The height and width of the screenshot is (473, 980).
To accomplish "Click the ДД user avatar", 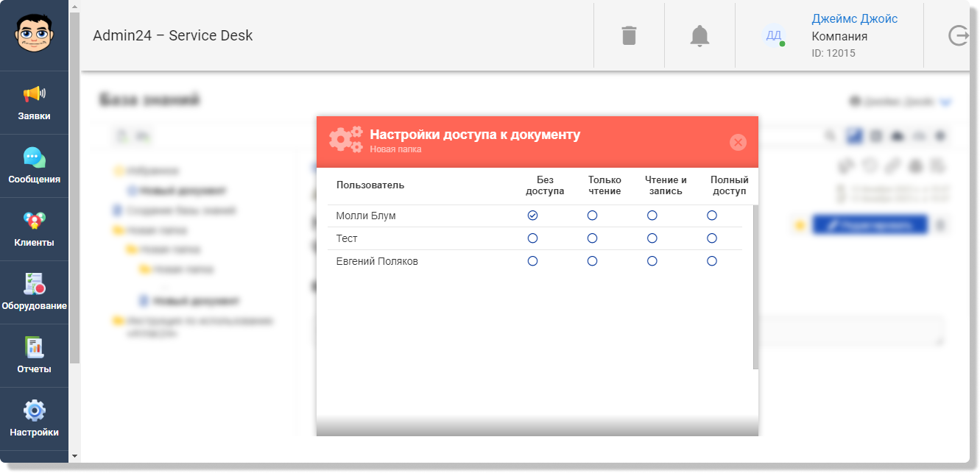I will (x=774, y=35).
